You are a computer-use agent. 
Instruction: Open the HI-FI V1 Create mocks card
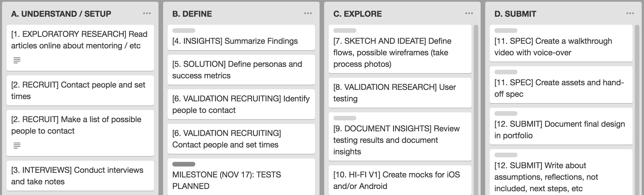click(400, 180)
